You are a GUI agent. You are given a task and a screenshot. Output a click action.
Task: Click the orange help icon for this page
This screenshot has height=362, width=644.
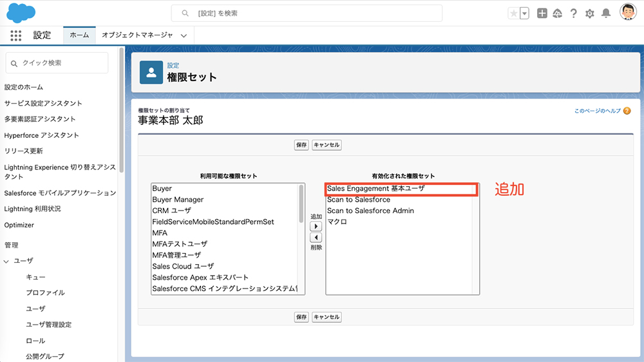click(x=627, y=111)
